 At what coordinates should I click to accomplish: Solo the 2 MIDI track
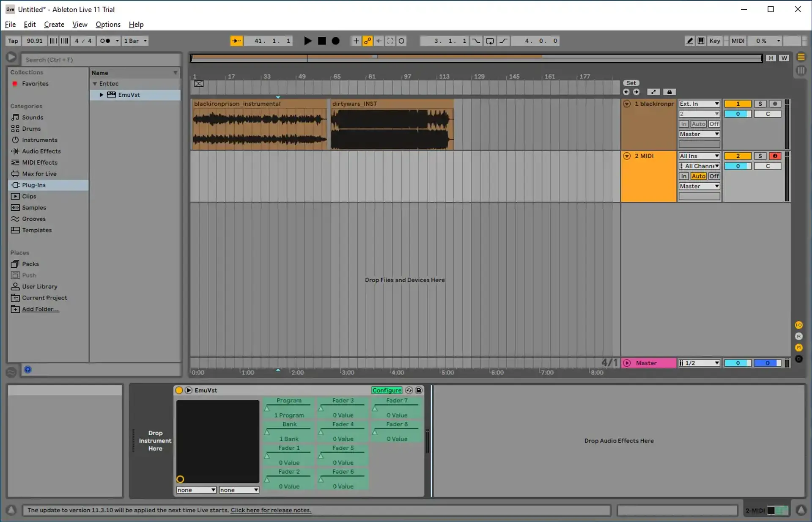pos(760,156)
